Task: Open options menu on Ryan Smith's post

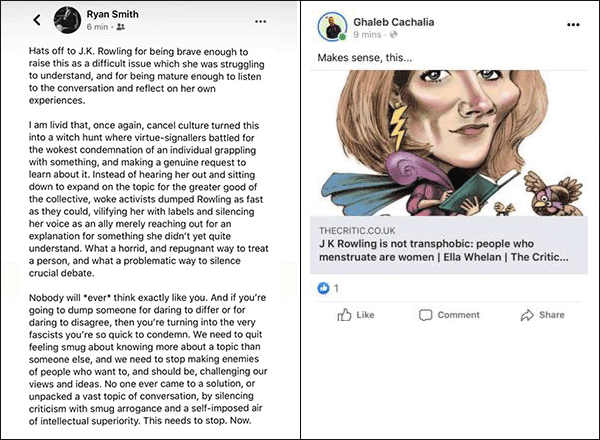Action: (261, 21)
